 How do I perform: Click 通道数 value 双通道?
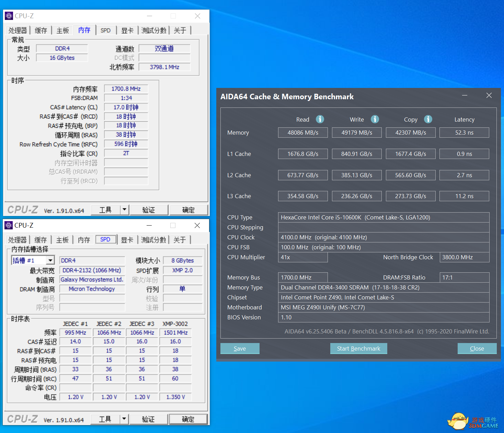point(164,48)
